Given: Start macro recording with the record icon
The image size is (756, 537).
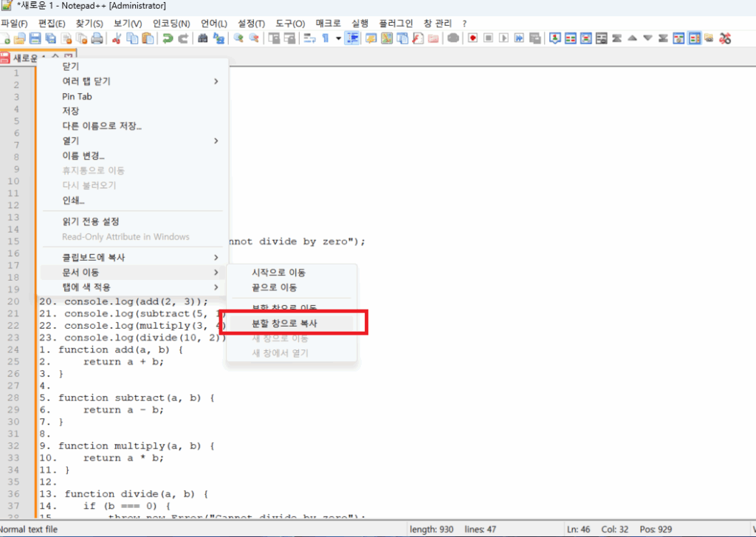Looking at the screenshot, I should click(x=471, y=38).
